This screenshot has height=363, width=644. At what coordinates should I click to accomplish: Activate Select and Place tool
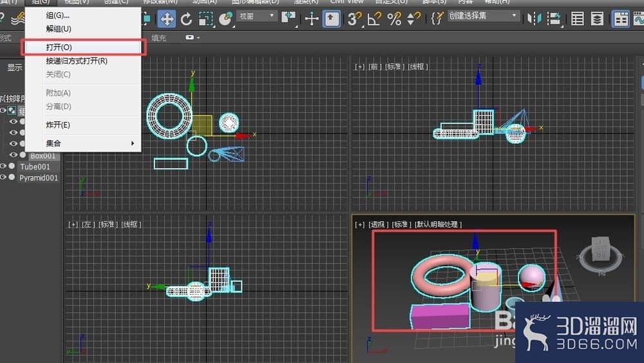coord(226,19)
